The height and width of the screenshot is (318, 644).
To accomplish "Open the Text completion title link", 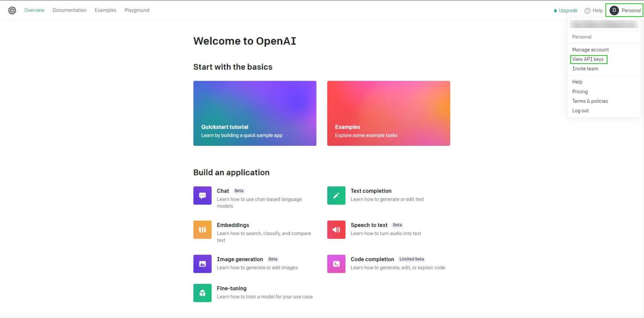I will click(x=371, y=191).
